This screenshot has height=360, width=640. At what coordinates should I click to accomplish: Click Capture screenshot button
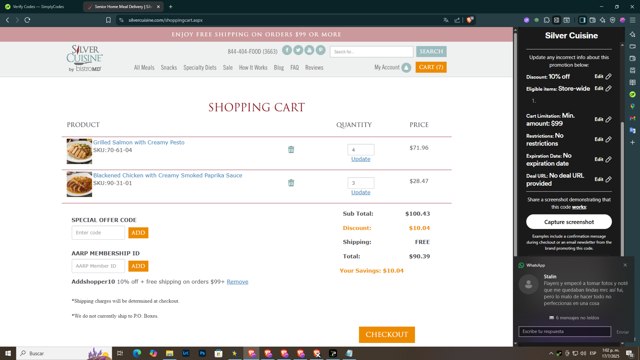coord(569,222)
